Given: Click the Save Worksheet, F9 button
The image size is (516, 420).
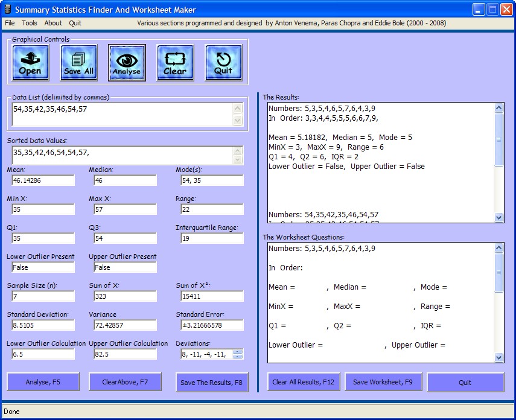Looking at the screenshot, I should 383,382.
